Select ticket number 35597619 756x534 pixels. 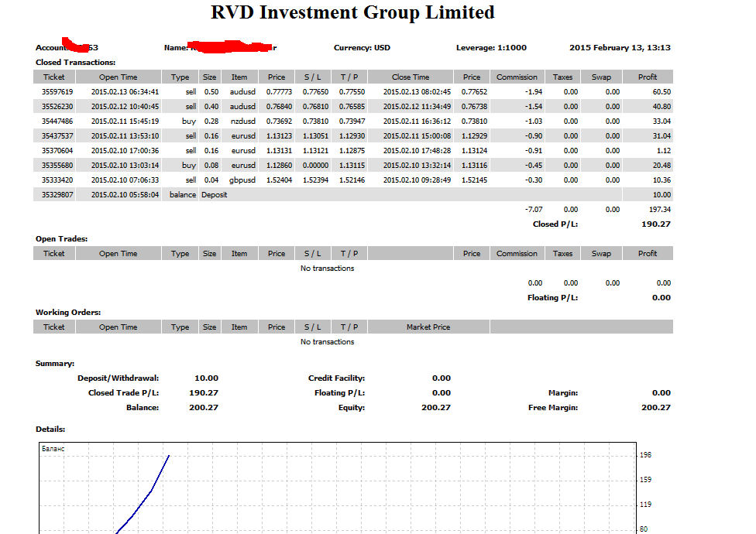coord(57,91)
